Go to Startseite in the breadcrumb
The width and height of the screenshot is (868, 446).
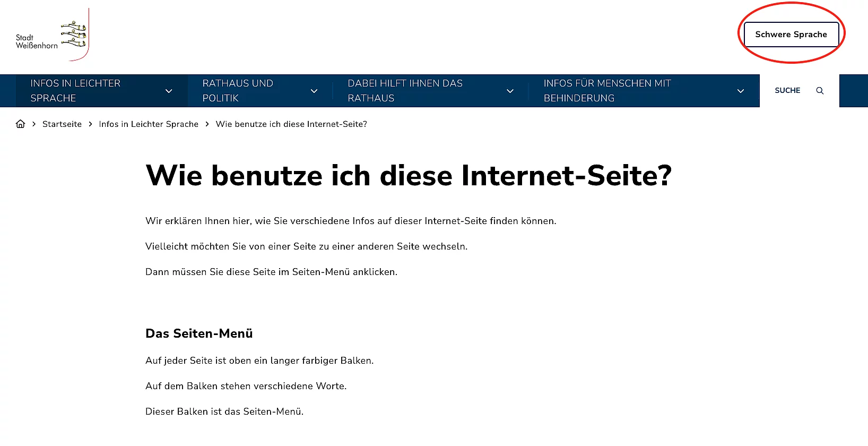click(62, 124)
